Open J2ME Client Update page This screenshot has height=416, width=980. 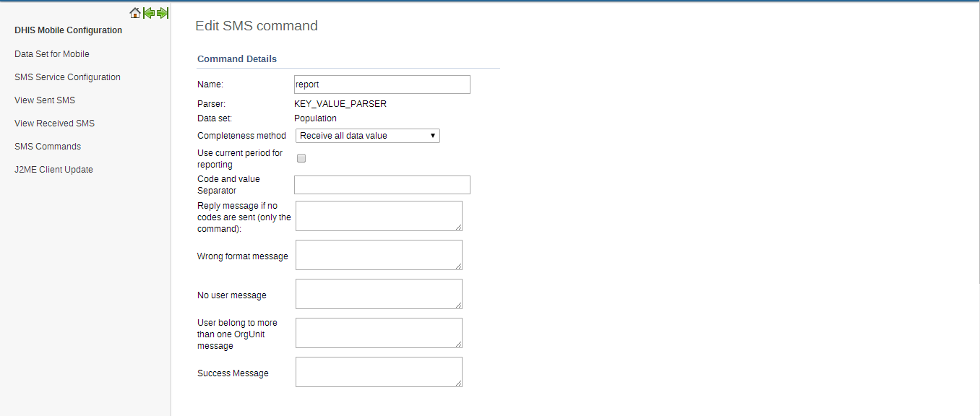[x=53, y=170]
